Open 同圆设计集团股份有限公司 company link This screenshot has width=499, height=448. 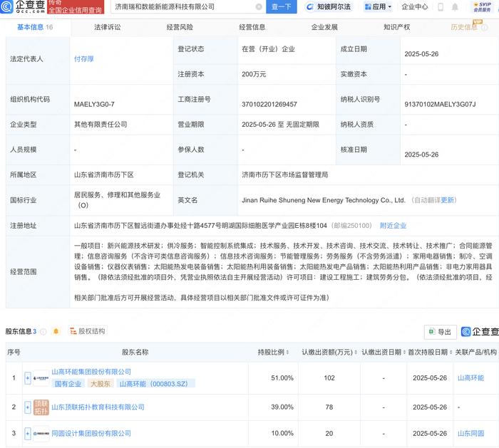point(91,433)
